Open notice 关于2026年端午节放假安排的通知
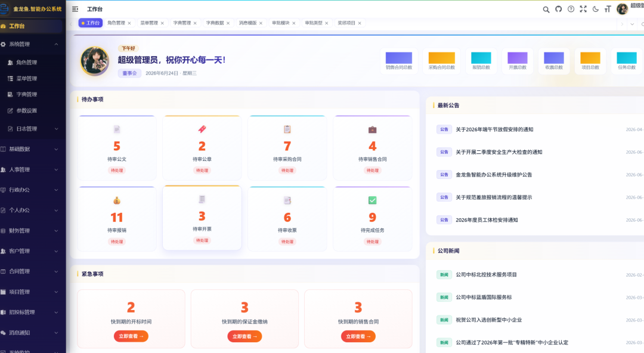Viewport: 644px width, 353px height. click(494, 129)
